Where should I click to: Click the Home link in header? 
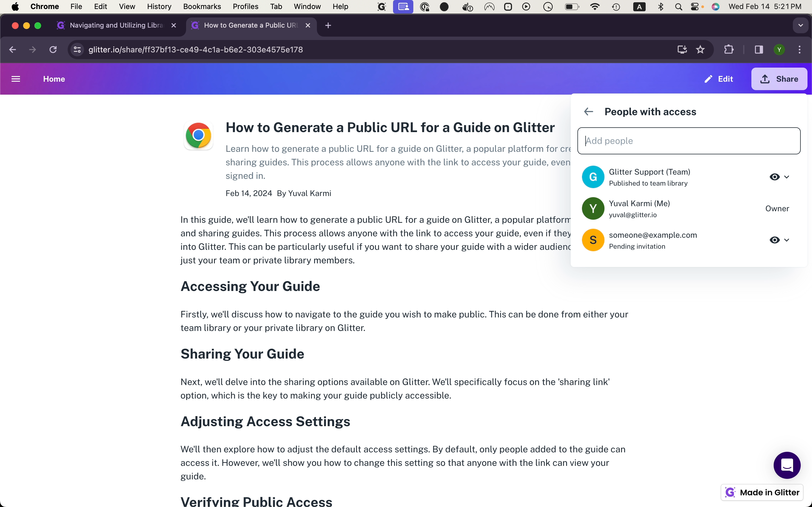point(54,79)
